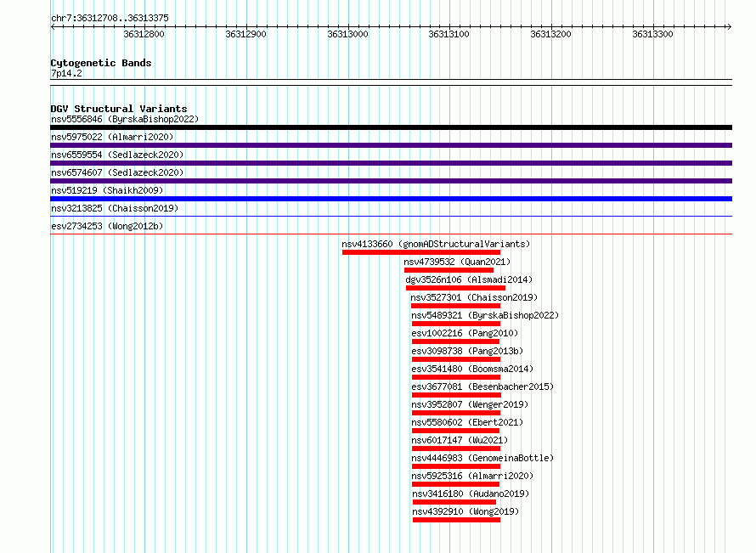Open nsv5925316 (Almarri2020) variant
Viewport: 756px width, 553px height.
[472, 476]
